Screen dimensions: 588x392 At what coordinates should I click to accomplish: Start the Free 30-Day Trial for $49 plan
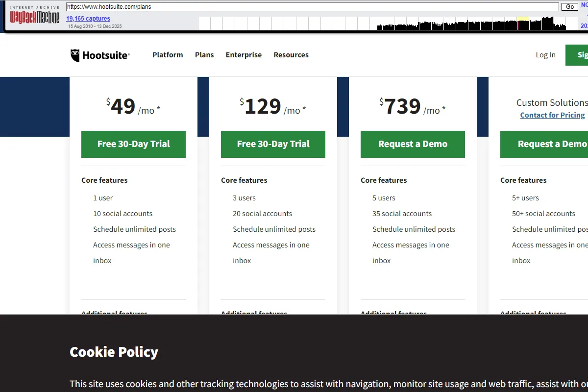point(133,144)
